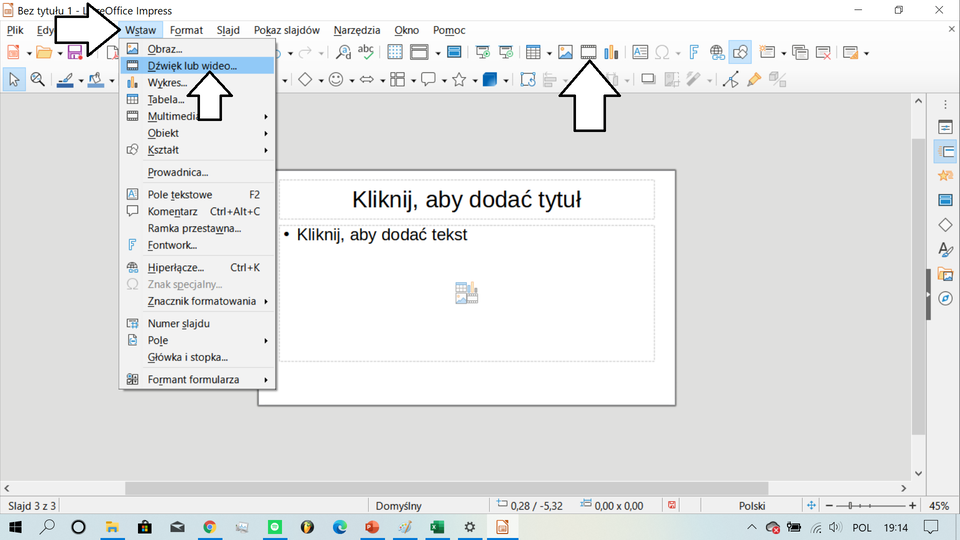Toggle the Extrusion 3D icon
Screen dimensions: 960x540
778,80
